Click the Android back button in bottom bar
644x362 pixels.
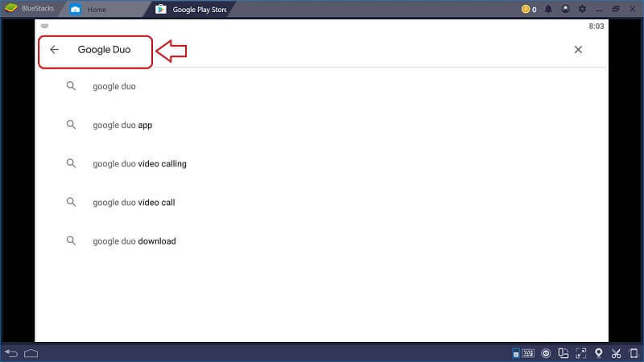coord(11,353)
